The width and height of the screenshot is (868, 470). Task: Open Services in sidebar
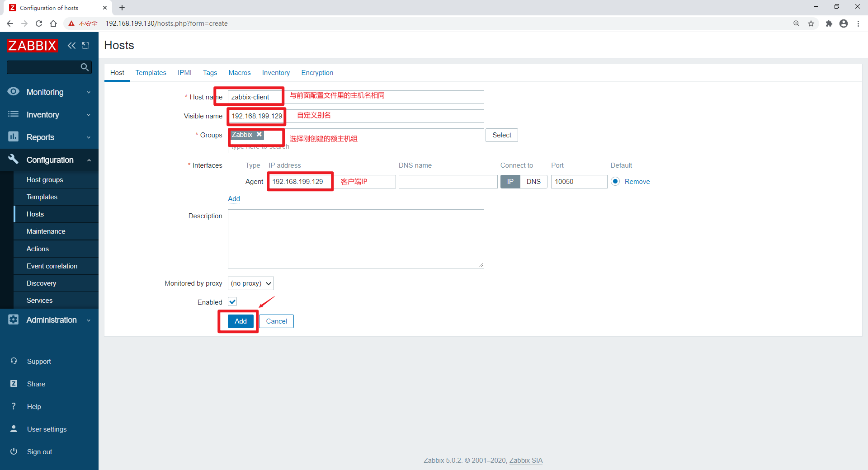tap(56, 300)
